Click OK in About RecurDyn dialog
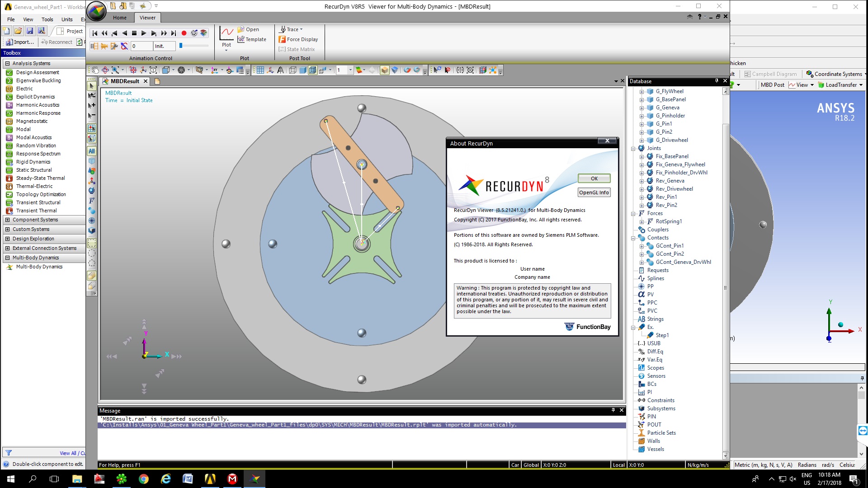 click(x=594, y=178)
